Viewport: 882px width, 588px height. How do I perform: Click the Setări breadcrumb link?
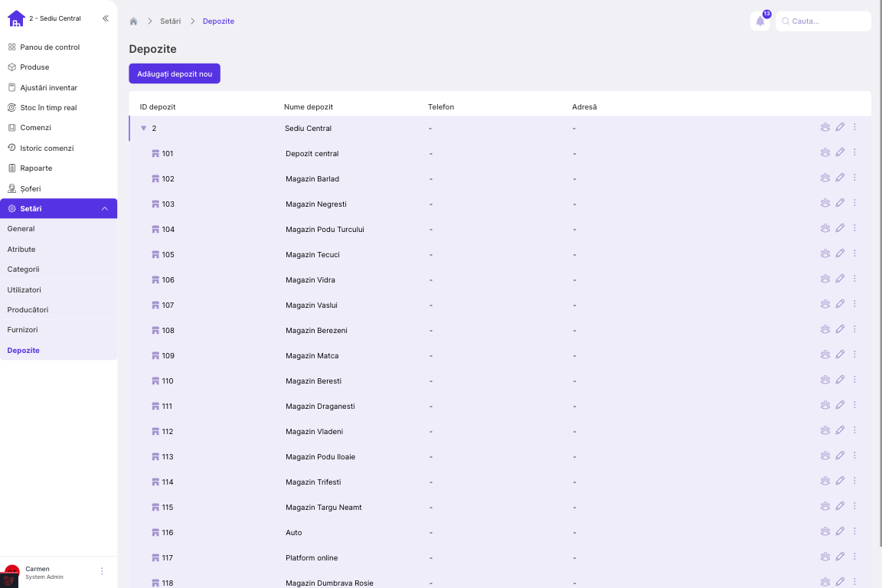pos(170,21)
